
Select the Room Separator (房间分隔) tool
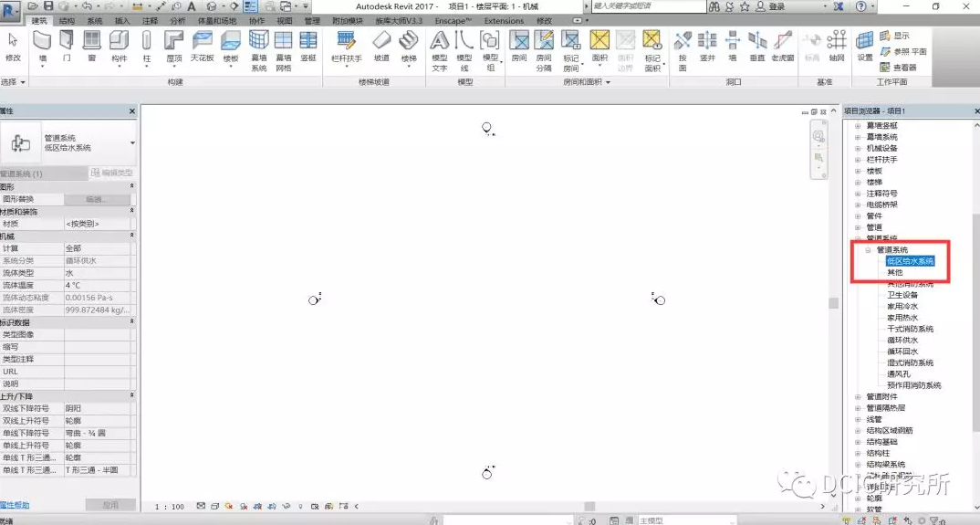544,51
